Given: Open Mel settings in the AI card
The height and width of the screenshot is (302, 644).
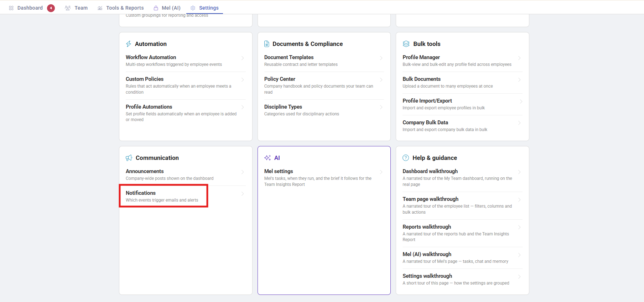Looking at the screenshot, I should (324, 178).
